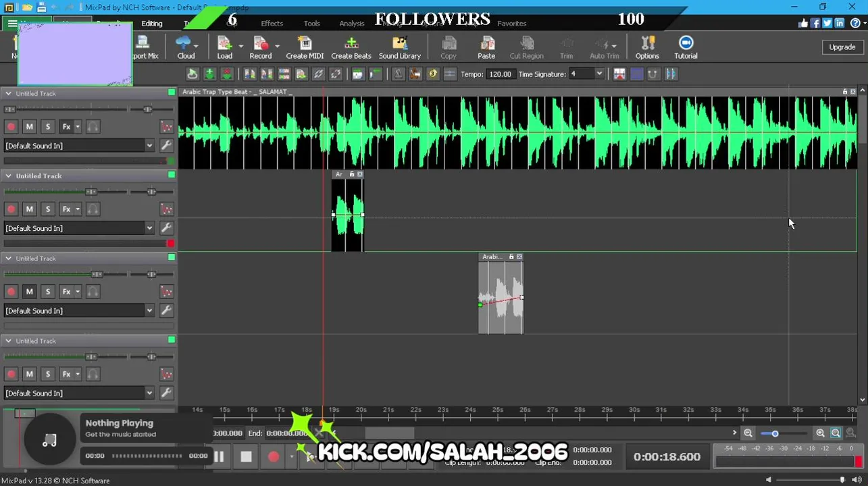Open the Tools menu tab
Image resolution: width=868 pixels, height=486 pixels.
(312, 24)
